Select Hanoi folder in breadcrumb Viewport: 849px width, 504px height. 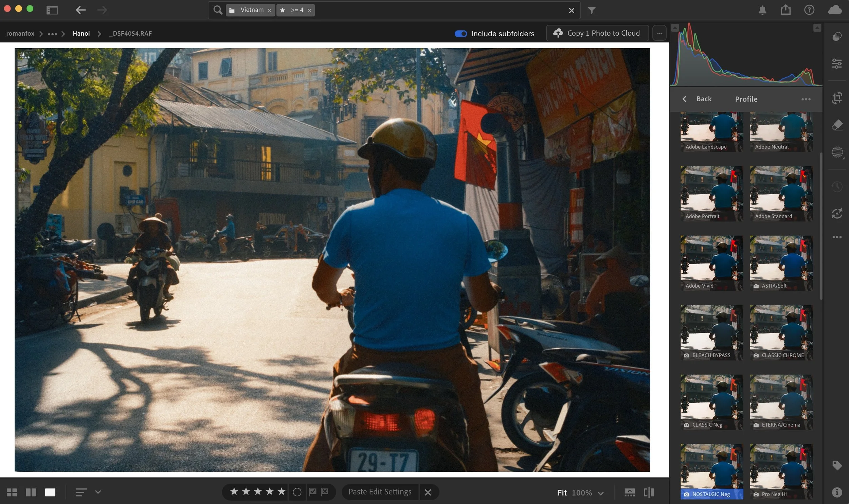click(x=81, y=34)
